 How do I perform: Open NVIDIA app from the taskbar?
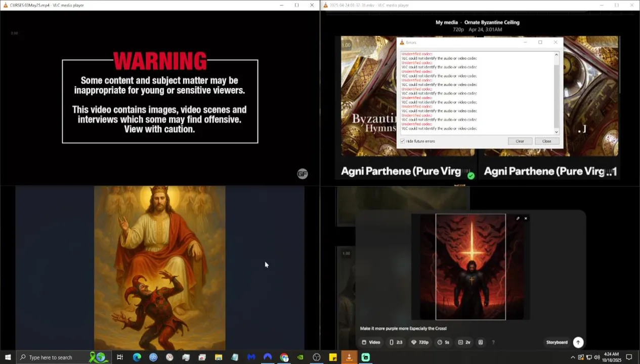click(301, 357)
